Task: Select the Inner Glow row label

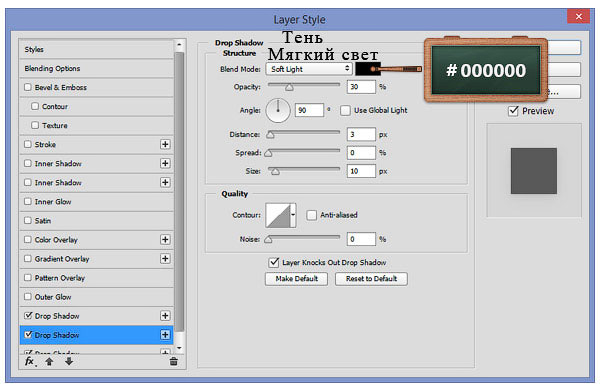Action: click(53, 202)
